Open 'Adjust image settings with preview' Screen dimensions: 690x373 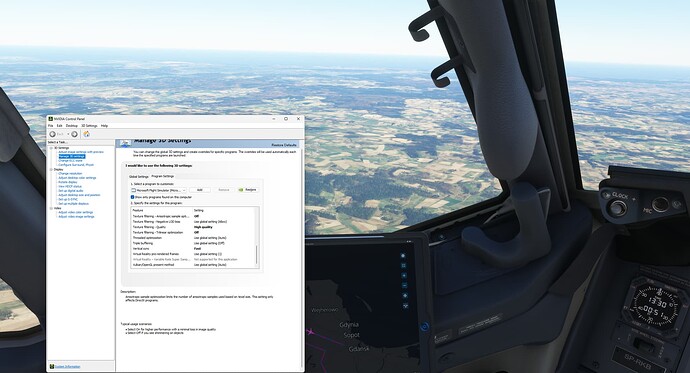pos(81,152)
